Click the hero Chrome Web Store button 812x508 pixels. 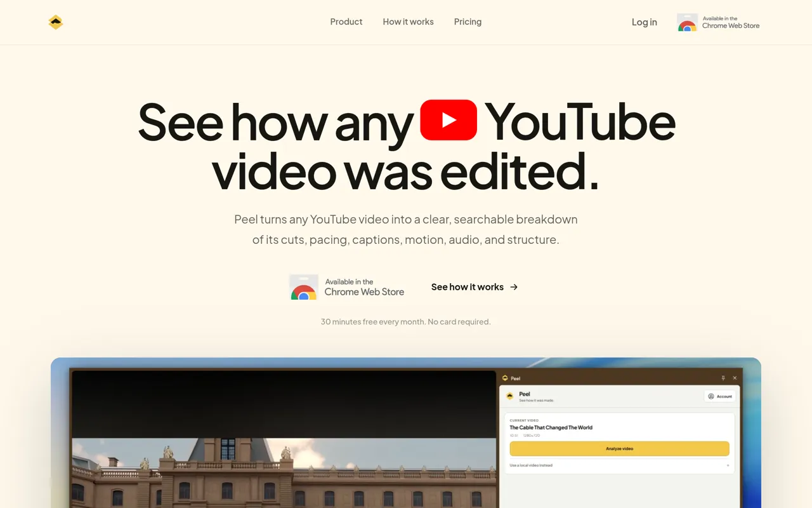click(347, 287)
